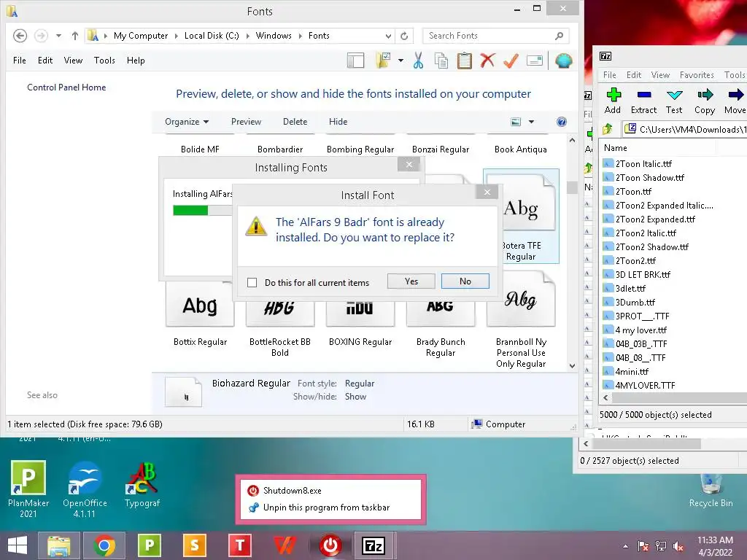Open the OpenOffice 4.1.11 desktop shortcut
The width and height of the screenshot is (747, 560).
point(85,489)
